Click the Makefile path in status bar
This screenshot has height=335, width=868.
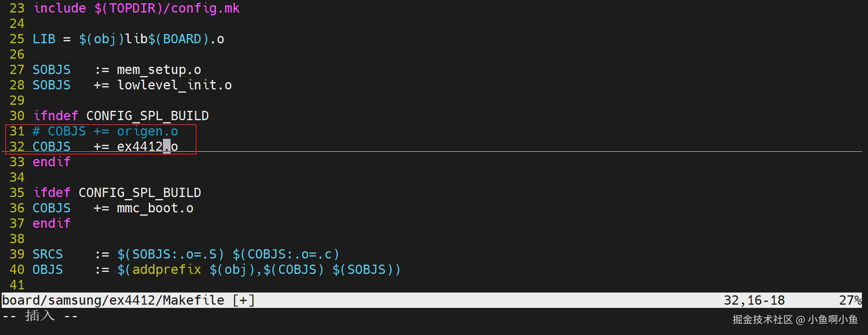pyautogui.click(x=113, y=300)
